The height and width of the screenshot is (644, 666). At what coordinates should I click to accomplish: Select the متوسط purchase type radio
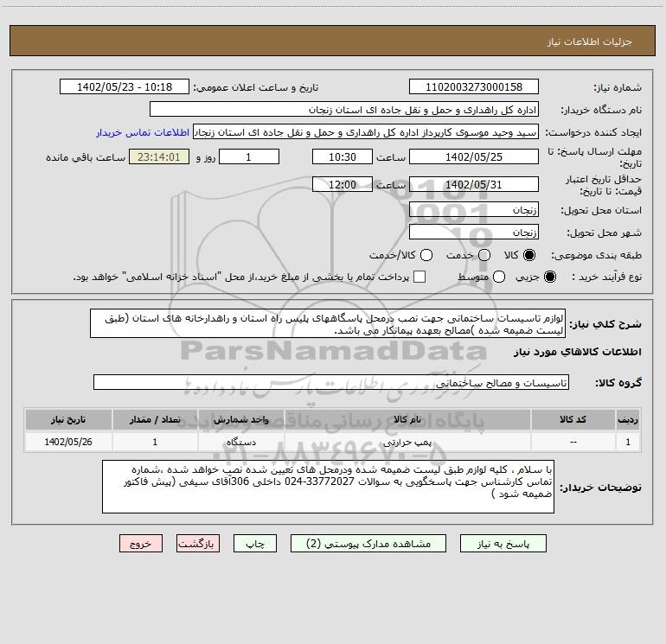[x=499, y=277]
